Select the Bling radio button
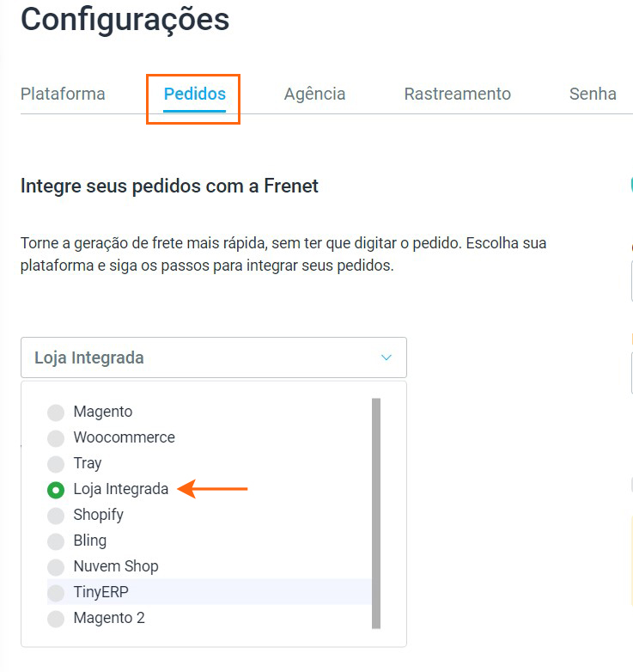This screenshot has width=633, height=672. coord(56,541)
